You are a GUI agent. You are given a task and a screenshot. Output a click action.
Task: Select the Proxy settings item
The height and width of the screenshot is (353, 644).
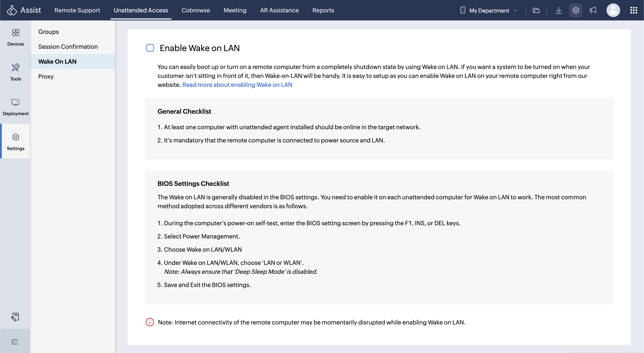[x=46, y=76]
